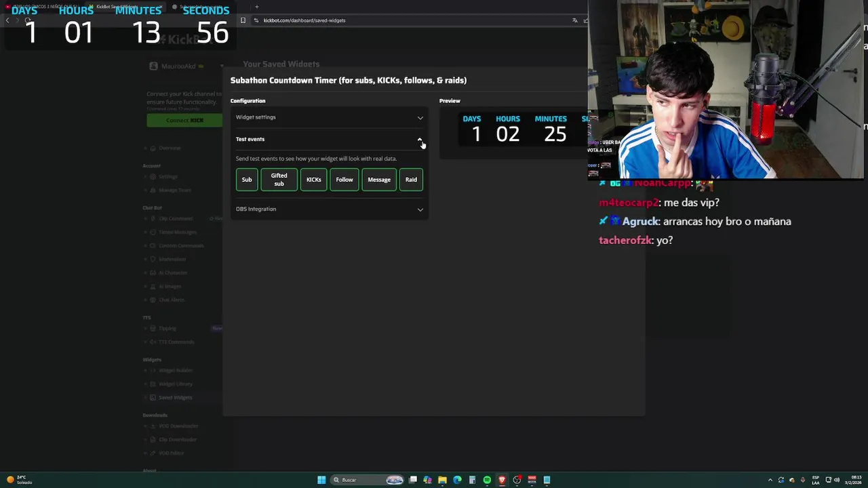Click the countdown timer preview

513,129
